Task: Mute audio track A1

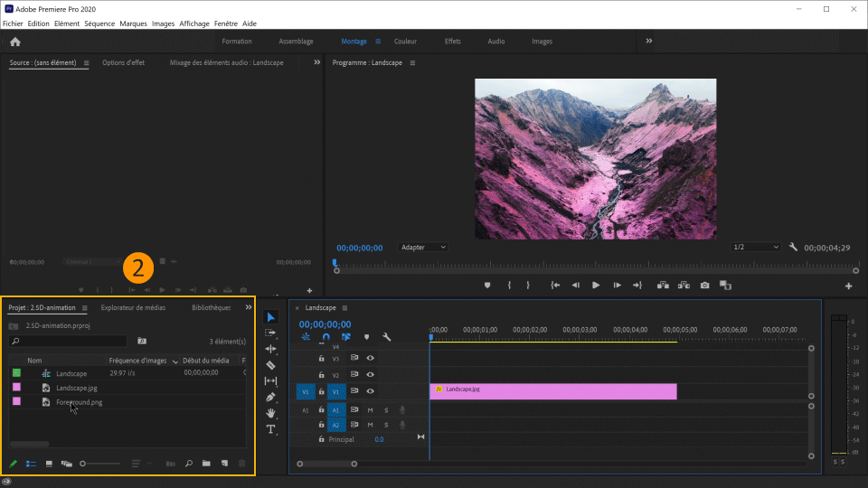Action: coord(370,409)
